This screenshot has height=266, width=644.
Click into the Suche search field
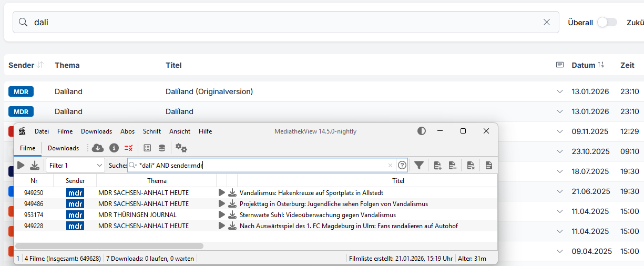[263, 166]
